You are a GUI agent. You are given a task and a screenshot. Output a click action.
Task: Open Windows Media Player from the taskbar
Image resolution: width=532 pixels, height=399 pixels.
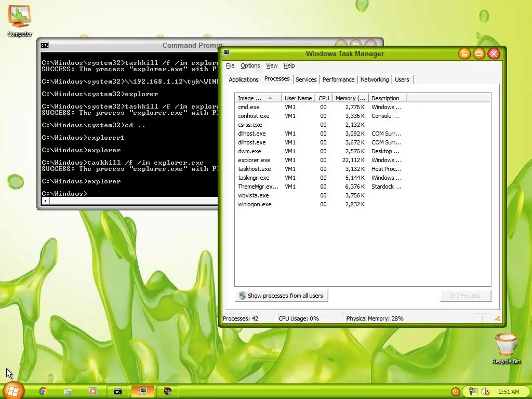pos(92,391)
